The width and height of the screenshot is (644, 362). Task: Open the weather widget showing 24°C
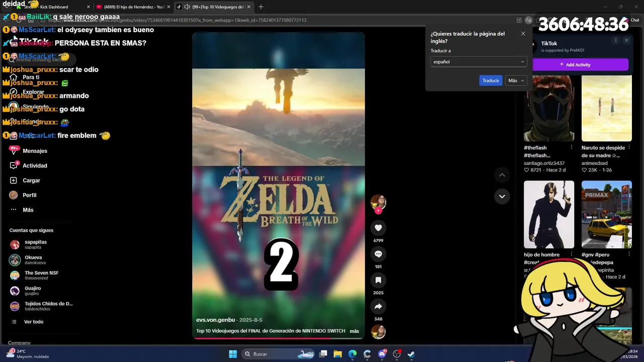(x=28, y=354)
